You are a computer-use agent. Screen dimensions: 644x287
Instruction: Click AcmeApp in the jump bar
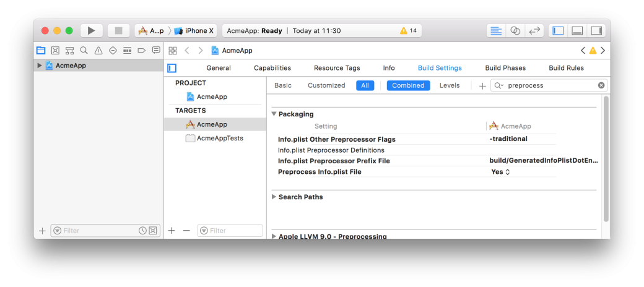point(232,51)
